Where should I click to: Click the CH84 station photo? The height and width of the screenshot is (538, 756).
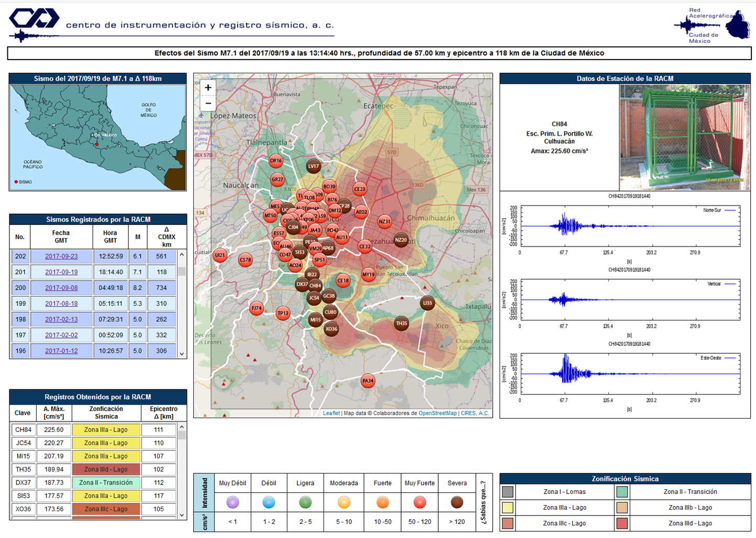684,137
